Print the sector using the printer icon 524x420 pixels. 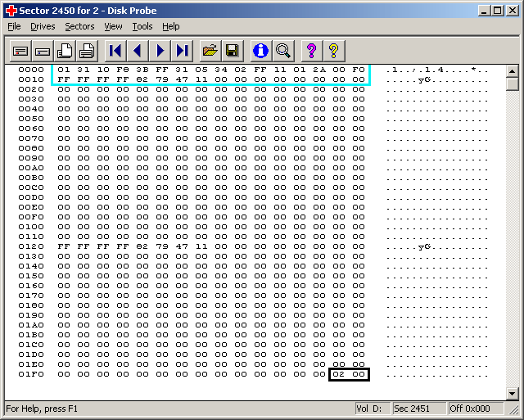(87, 51)
